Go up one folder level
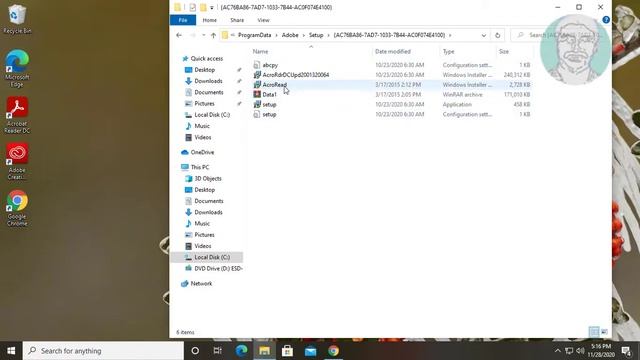 tap(213, 36)
